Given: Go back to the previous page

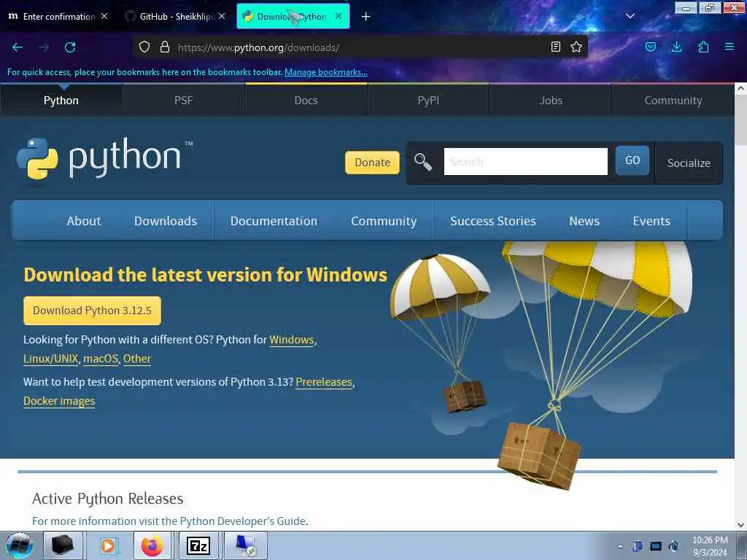Looking at the screenshot, I should click(18, 47).
